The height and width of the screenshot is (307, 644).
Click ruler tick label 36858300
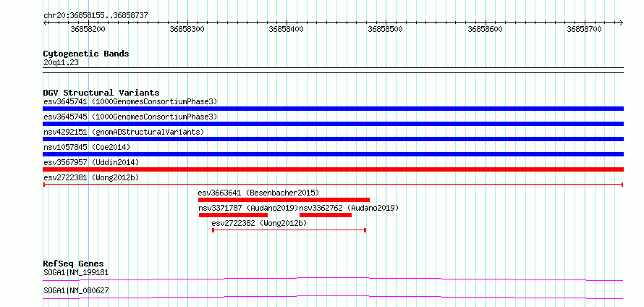point(187,29)
